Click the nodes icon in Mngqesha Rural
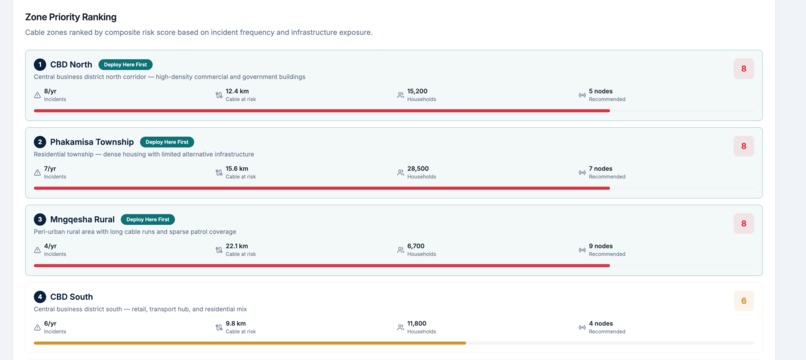806x360 pixels. pos(582,250)
